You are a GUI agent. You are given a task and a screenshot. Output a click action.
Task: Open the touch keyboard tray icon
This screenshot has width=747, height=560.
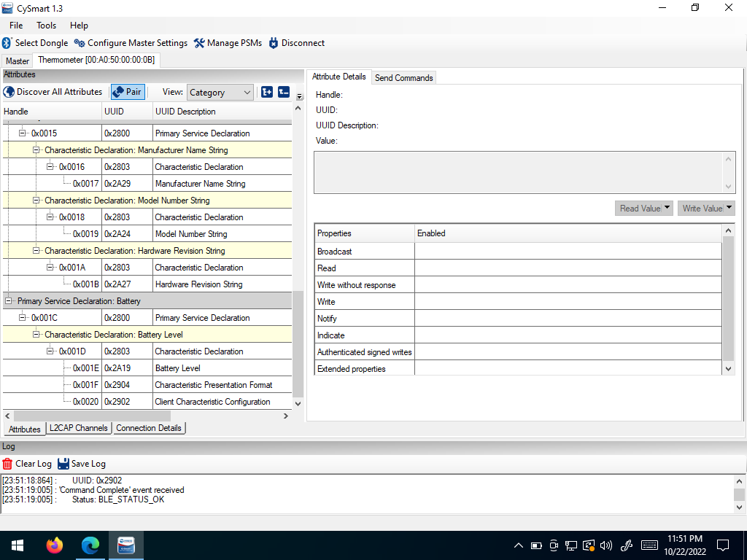click(649, 545)
